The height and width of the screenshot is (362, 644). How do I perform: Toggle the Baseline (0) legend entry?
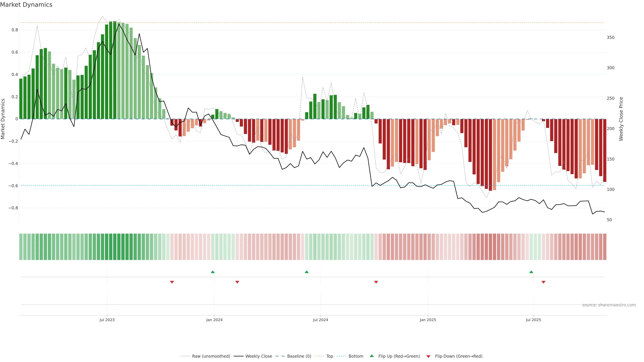(299, 356)
